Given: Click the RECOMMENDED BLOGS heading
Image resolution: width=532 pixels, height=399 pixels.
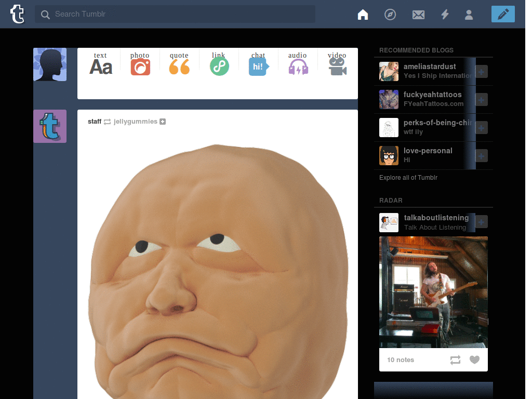Looking at the screenshot, I should point(416,50).
